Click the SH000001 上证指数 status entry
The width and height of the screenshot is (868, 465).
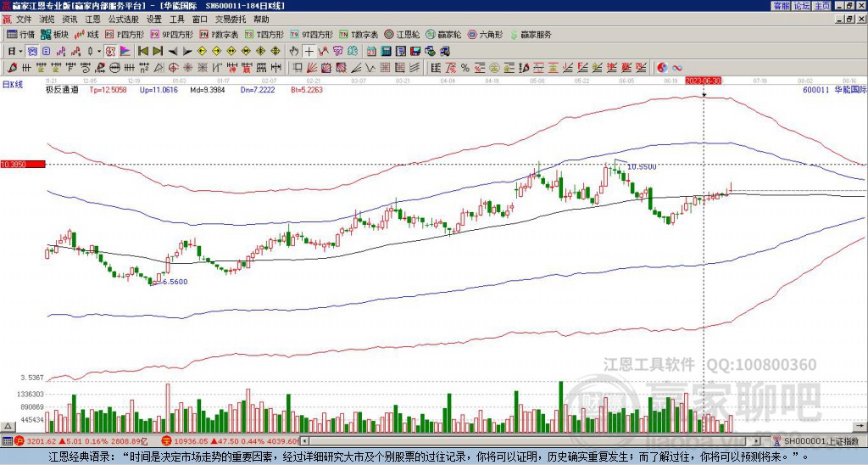(x=821, y=441)
